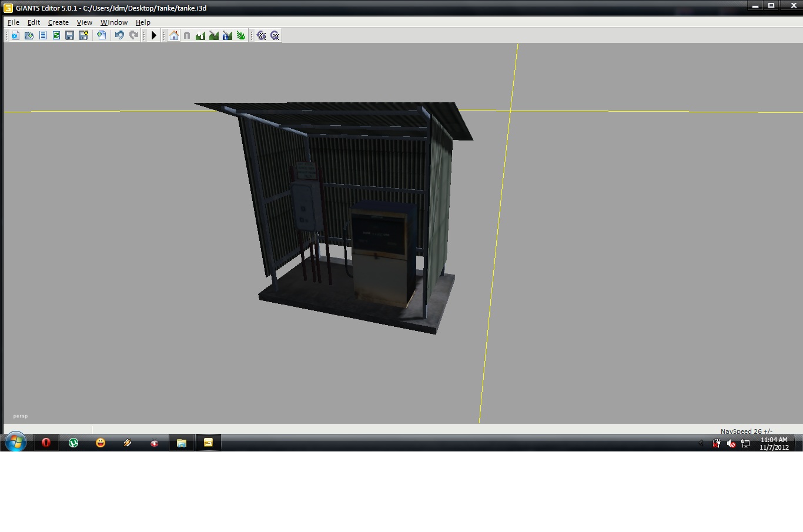Click the Save As icon with star
Screen dimensions: 803x532
[x=83, y=35]
